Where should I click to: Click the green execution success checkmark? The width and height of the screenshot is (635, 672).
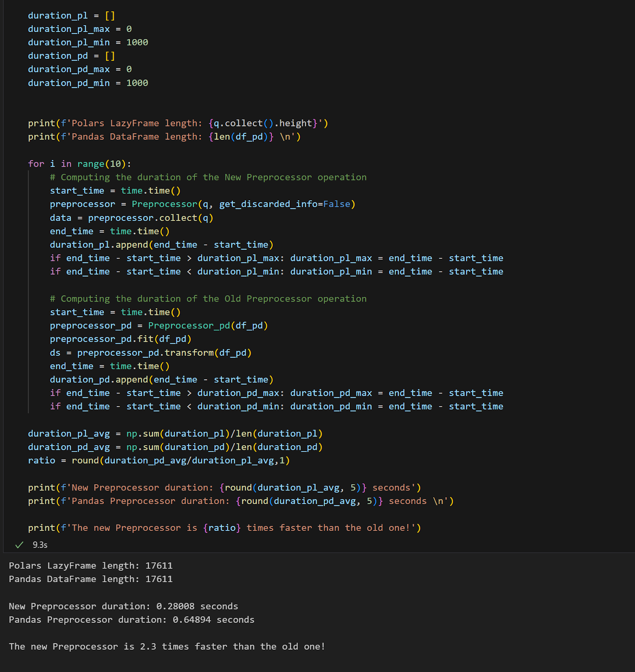click(19, 545)
